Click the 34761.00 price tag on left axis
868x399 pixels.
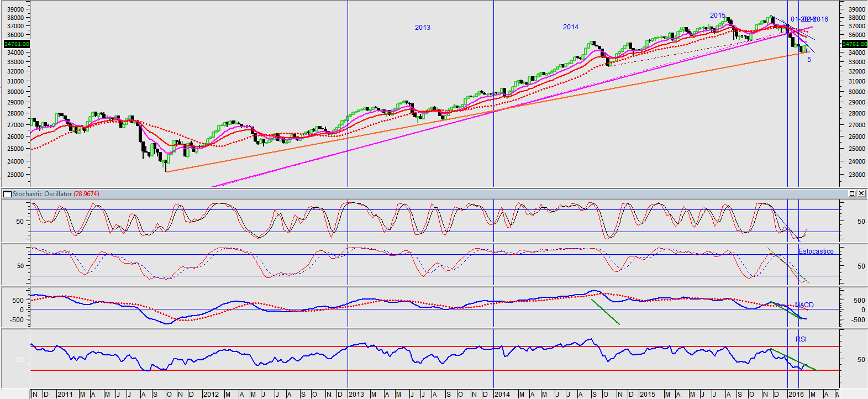tap(17, 44)
